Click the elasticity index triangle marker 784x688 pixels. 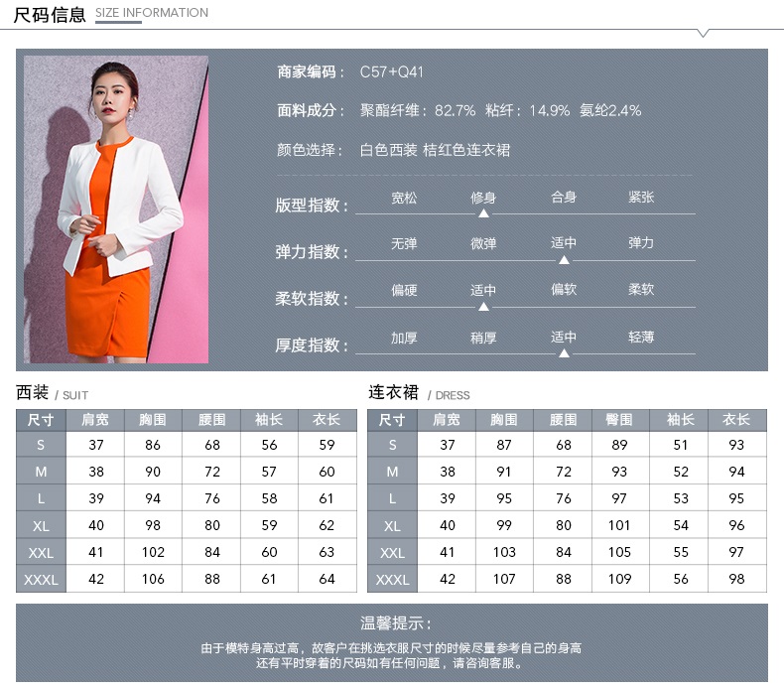coord(564,260)
